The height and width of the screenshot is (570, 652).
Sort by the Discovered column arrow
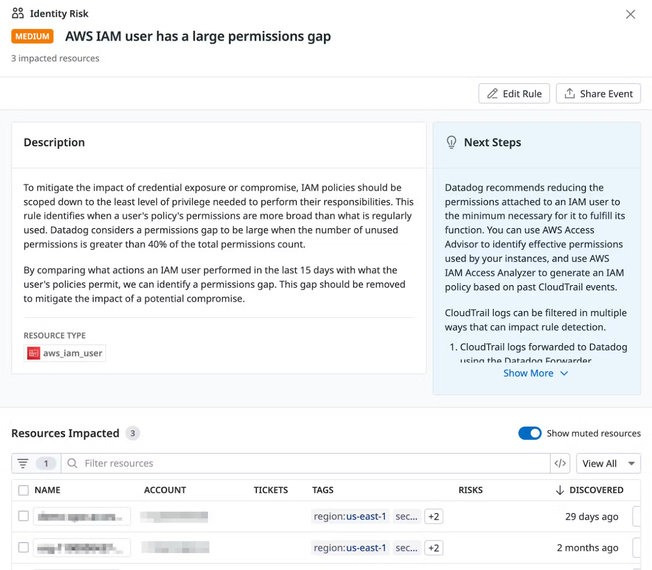tap(560, 490)
